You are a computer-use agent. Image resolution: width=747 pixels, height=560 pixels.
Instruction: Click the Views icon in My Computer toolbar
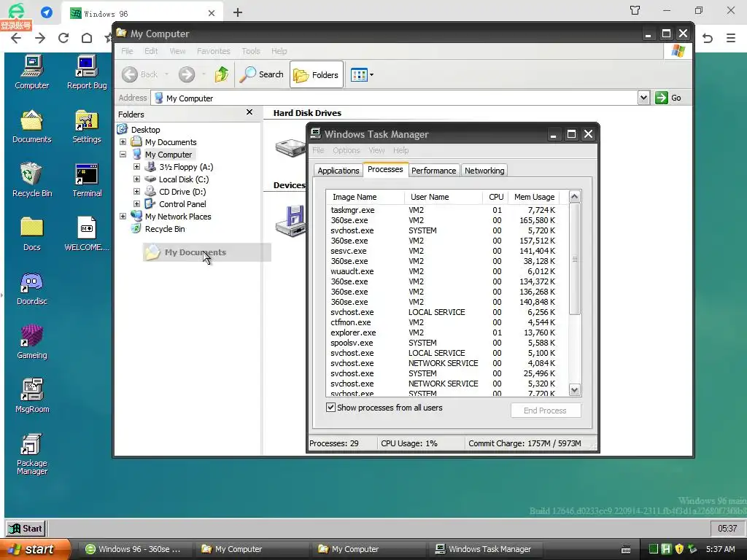[x=359, y=75]
